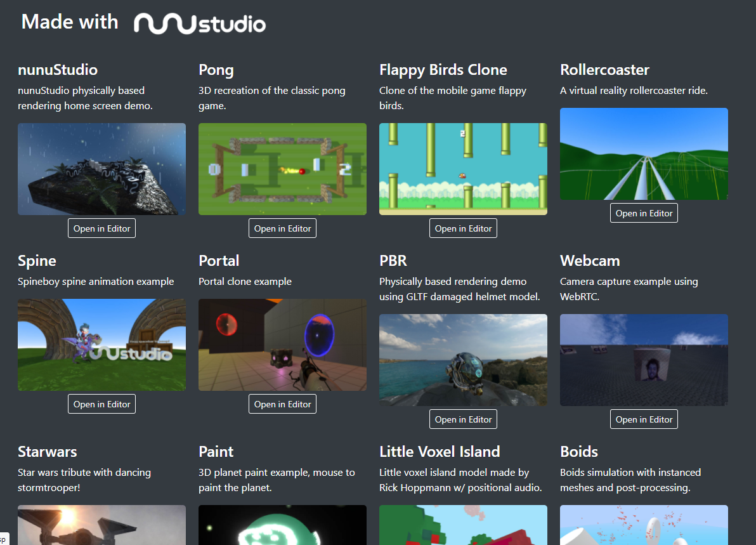
Task: Open Spine in Editor
Action: pyautogui.click(x=101, y=404)
